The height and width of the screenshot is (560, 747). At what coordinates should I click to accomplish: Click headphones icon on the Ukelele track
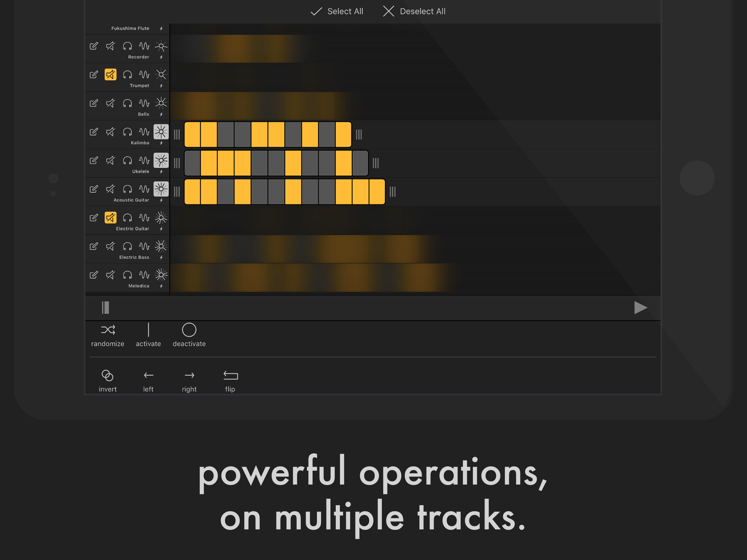pyautogui.click(x=127, y=161)
